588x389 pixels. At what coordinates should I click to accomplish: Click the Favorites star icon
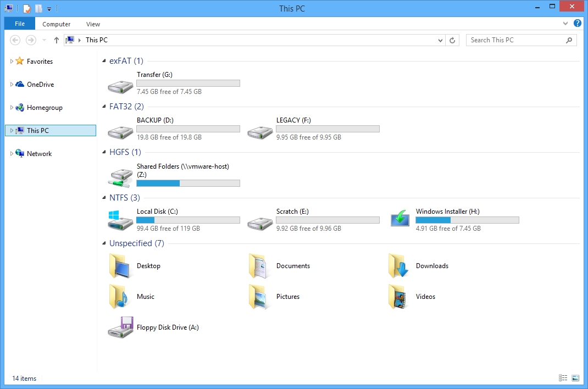tap(20, 61)
